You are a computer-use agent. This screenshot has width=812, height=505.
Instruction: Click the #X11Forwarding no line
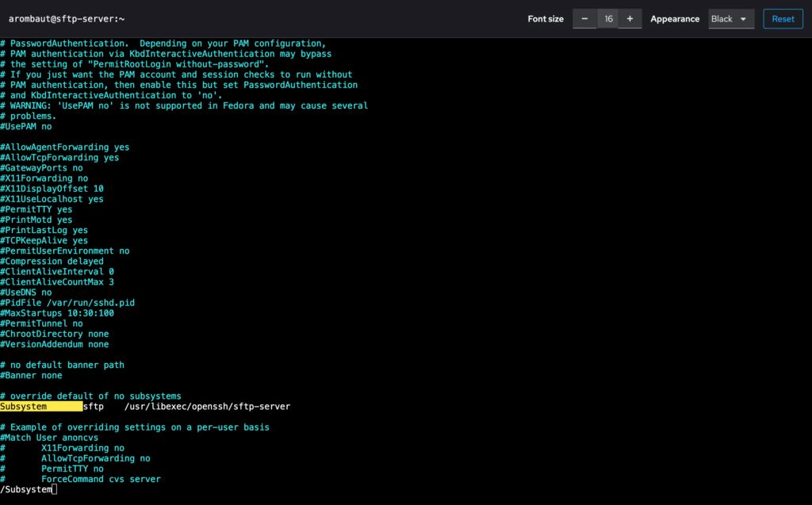tap(44, 179)
